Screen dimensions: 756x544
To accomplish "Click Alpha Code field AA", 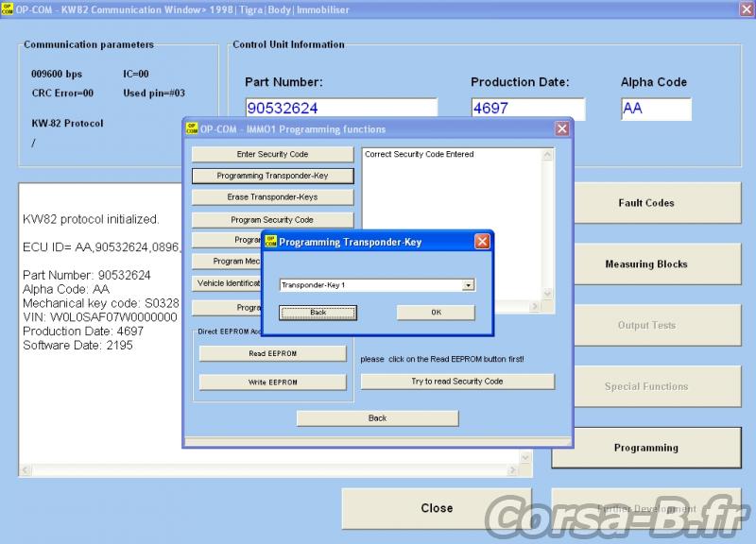I will (x=656, y=109).
